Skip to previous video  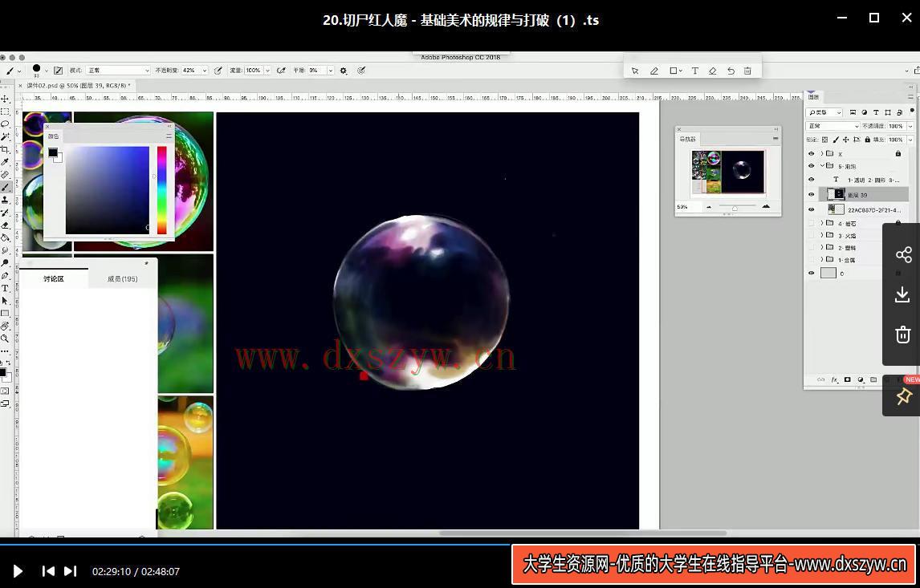point(48,571)
